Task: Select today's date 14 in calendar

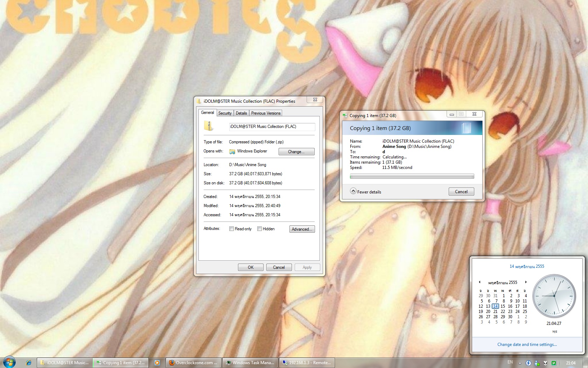Action: point(495,306)
